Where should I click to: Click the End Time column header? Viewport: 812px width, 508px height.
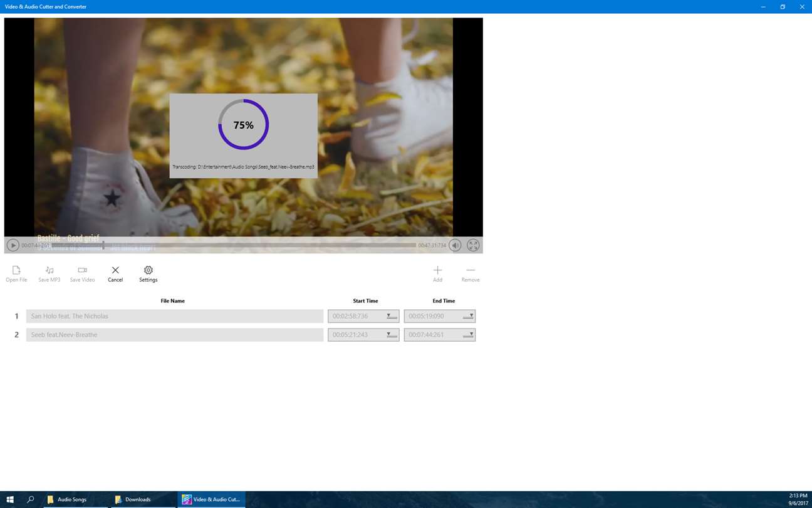[x=444, y=301]
